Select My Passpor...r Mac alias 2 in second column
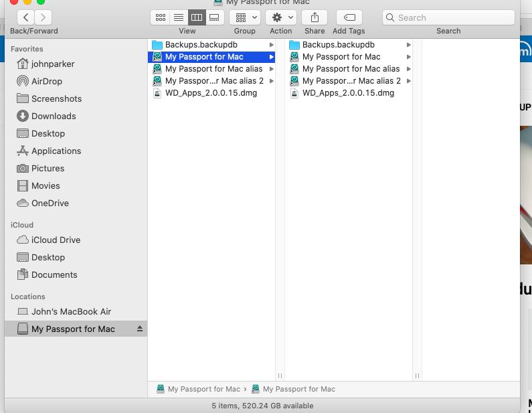Screen dimensions: 532x413 pyautogui.click(x=349, y=81)
